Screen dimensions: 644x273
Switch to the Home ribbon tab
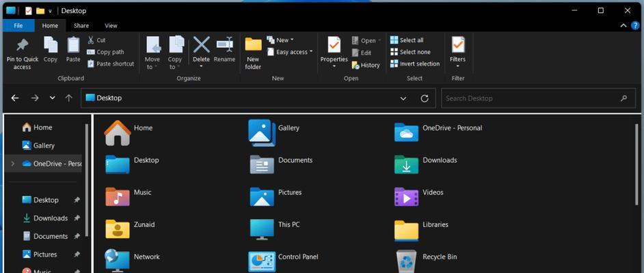point(50,25)
